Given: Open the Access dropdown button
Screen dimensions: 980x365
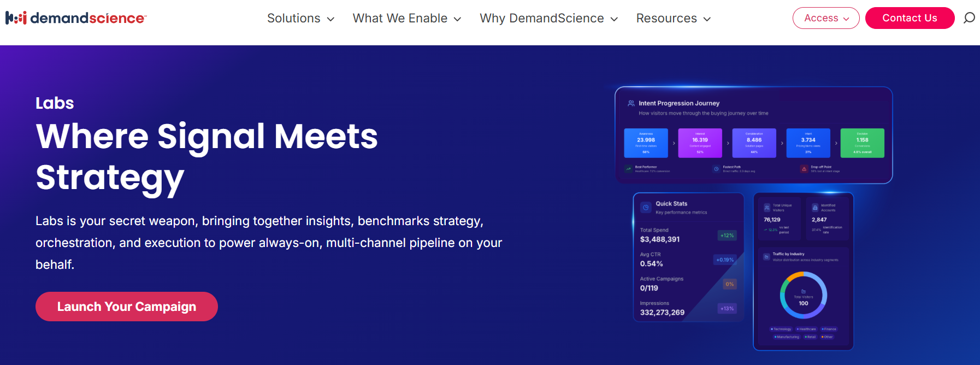Looking at the screenshot, I should tap(826, 18).
